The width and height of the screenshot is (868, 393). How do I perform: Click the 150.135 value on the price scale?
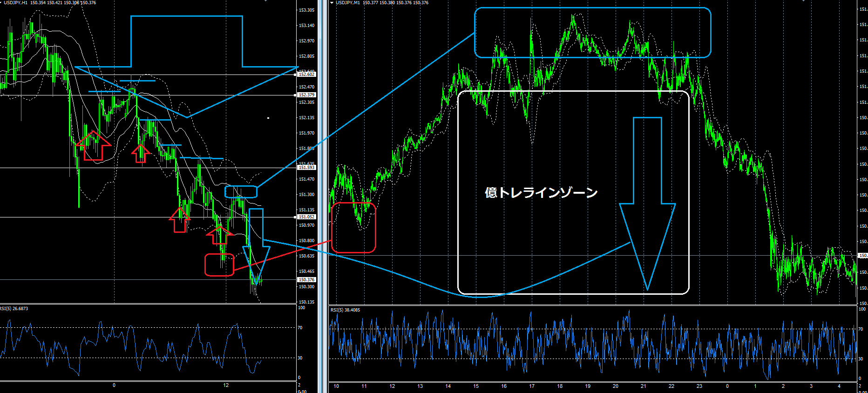coord(306,302)
